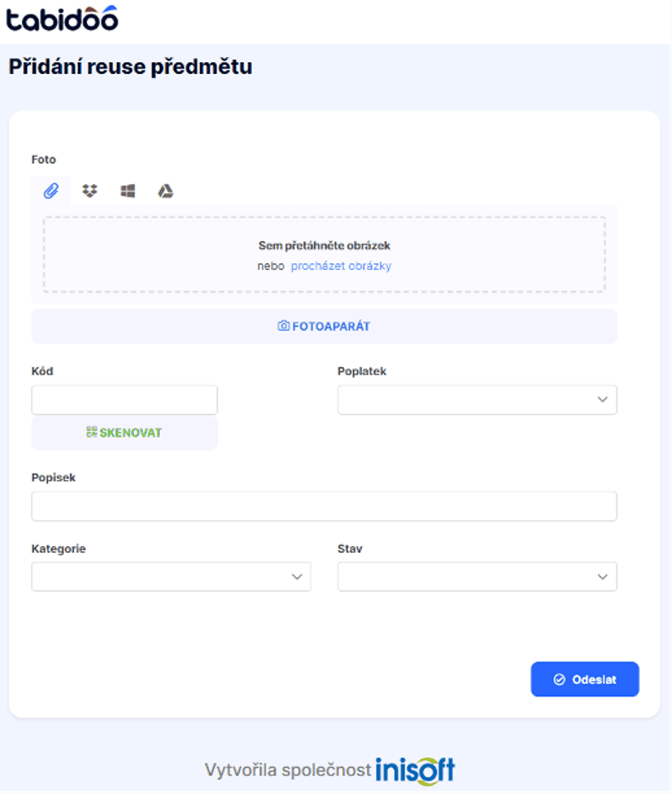
Task: Start scanning with the SKENOVAT button
Action: point(124,433)
